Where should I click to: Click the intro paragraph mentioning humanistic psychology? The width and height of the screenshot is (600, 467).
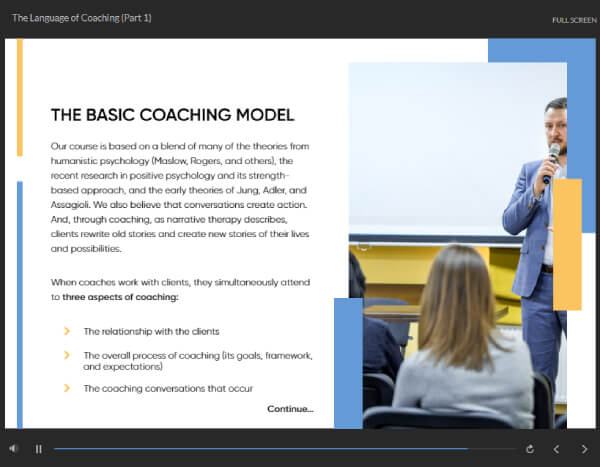[182, 196]
